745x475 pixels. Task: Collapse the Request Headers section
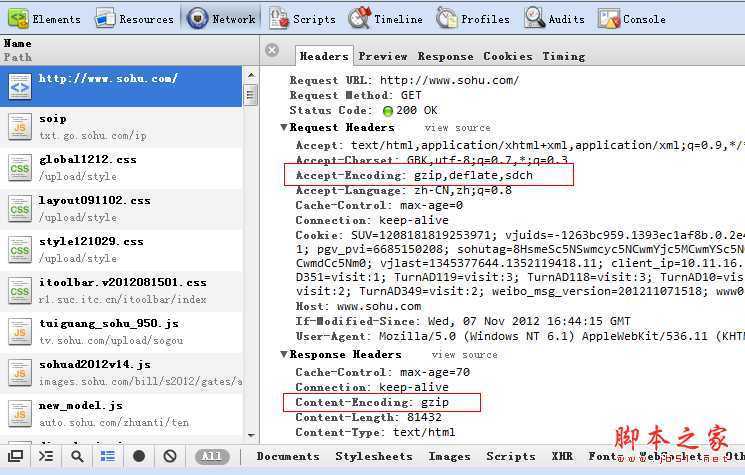point(284,127)
